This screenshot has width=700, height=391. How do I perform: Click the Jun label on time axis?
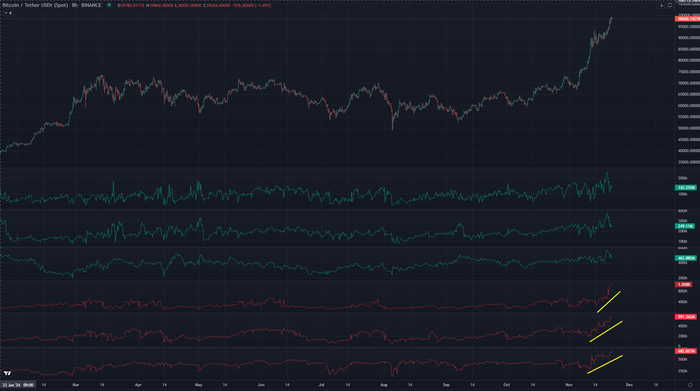261,385
